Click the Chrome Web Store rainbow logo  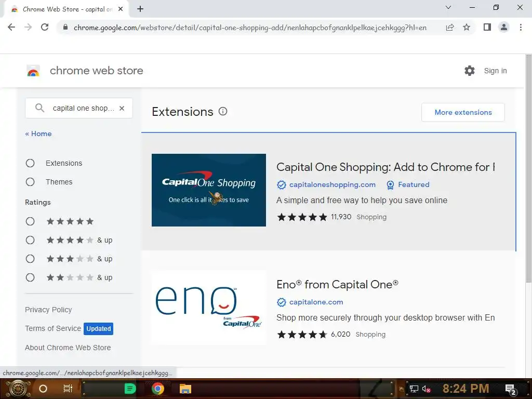click(x=33, y=71)
